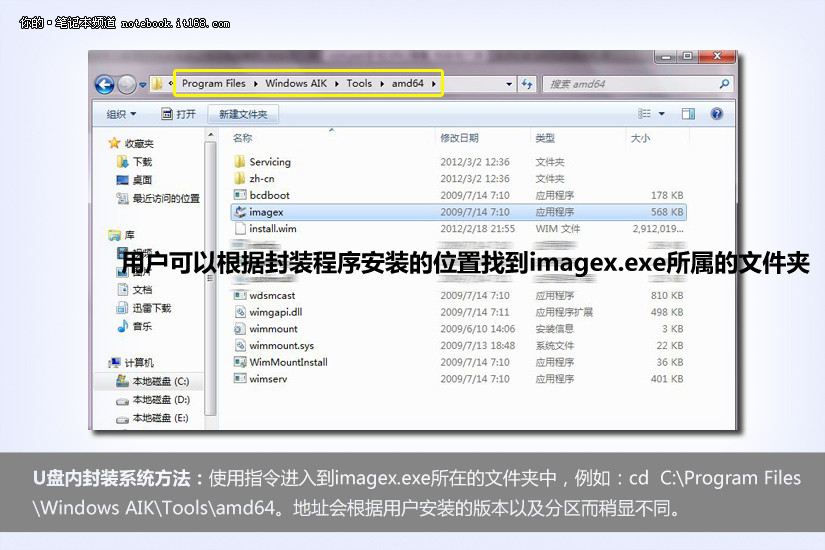
Task: Select the zh-cn folder
Action: pos(261,179)
